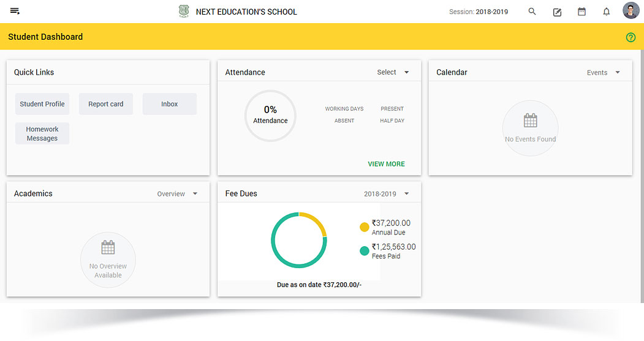Open the user profile avatar
Screen dimensions: 644x341
(631, 11)
